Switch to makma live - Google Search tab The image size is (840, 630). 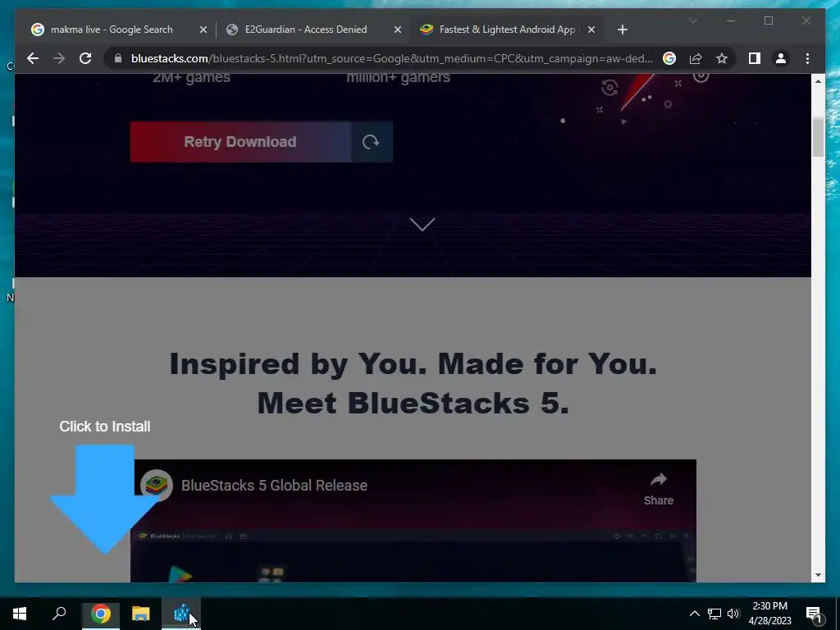coord(112,30)
